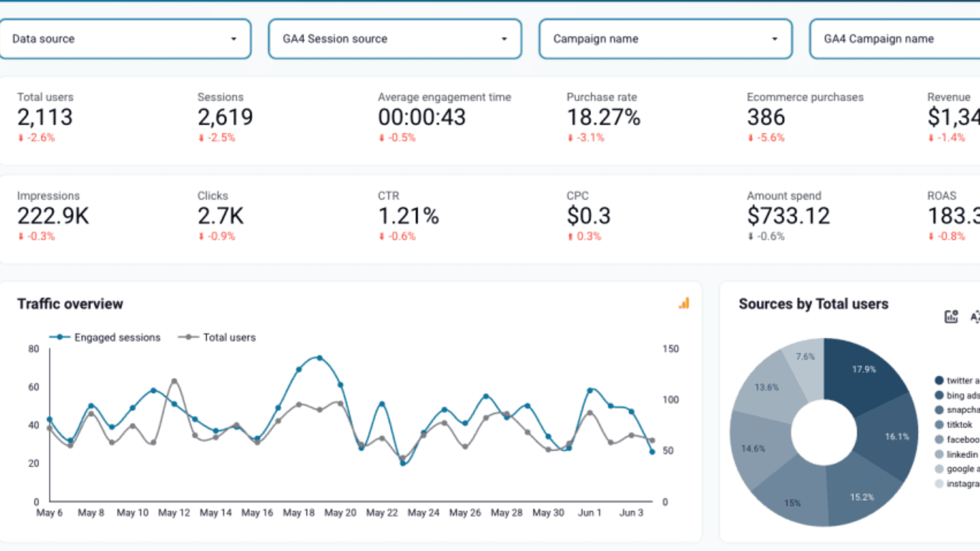Screen dimensions: 980x551
Task: Open the GA4 Campaign name filter
Action: click(893, 39)
